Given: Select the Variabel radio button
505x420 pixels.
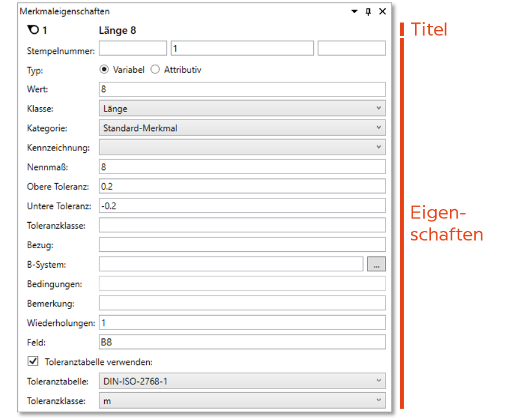Looking at the screenshot, I should tap(105, 69).
